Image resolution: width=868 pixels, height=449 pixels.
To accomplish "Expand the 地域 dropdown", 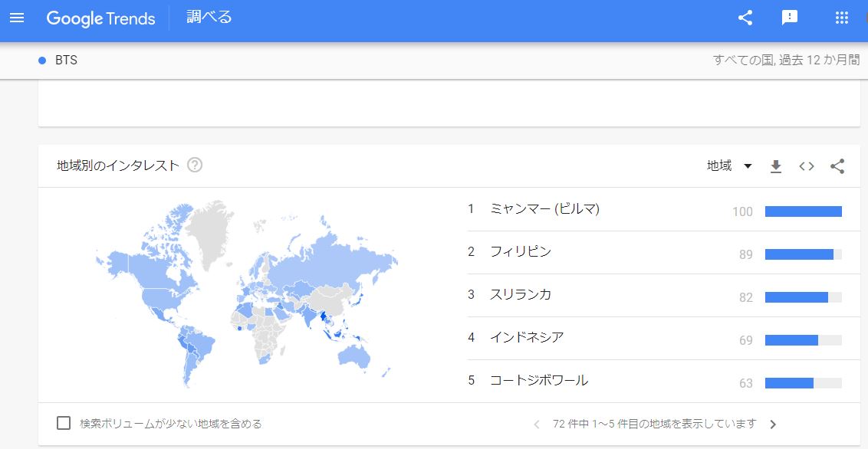I will click(728, 166).
